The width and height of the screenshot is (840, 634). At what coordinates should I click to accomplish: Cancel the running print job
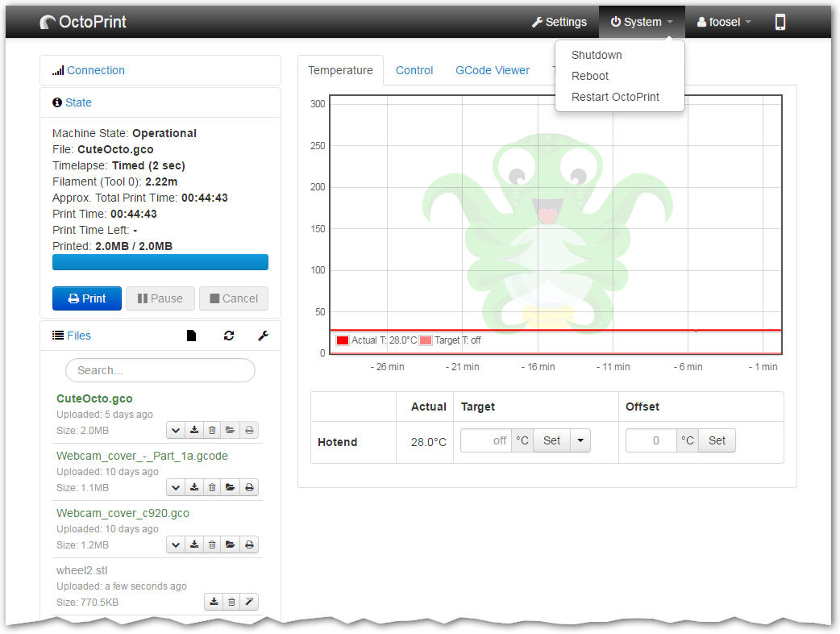[233, 298]
